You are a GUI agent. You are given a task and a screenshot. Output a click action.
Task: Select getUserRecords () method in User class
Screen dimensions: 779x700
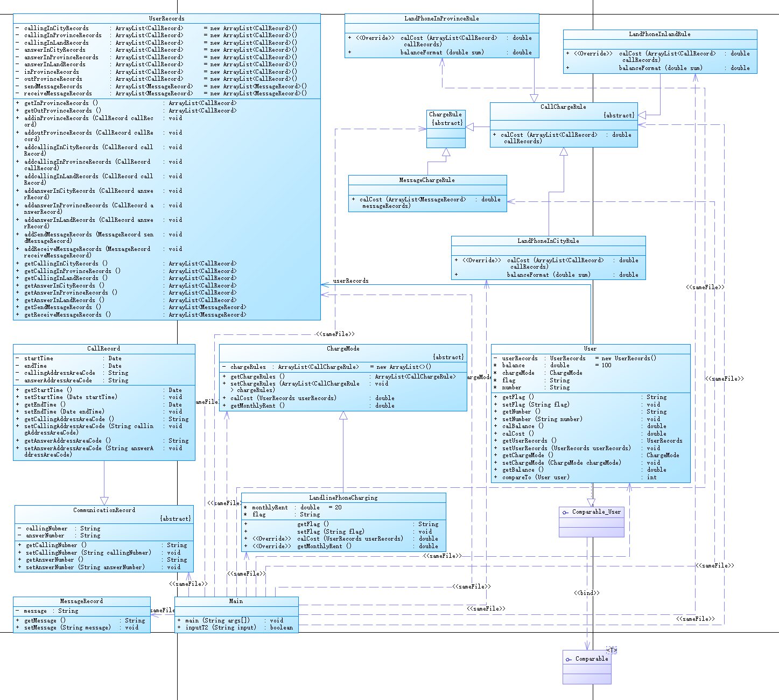tap(588, 441)
